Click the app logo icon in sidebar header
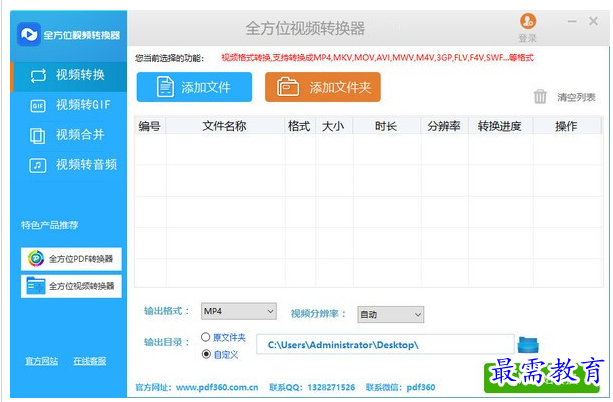The image size is (613, 402). (29, 34)
